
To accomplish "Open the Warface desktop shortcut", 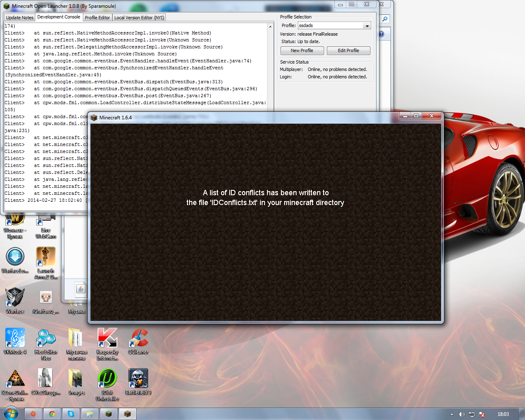I will pyautogui.click(x=15, y=300).
